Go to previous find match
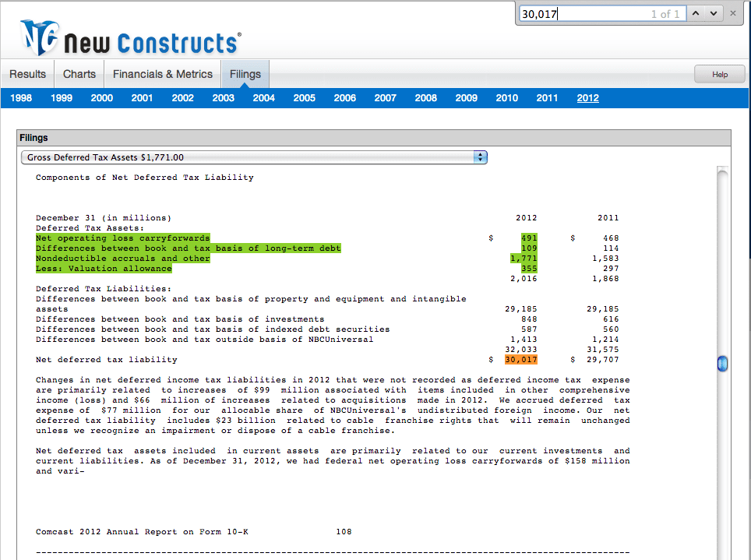 click(696, 13)
